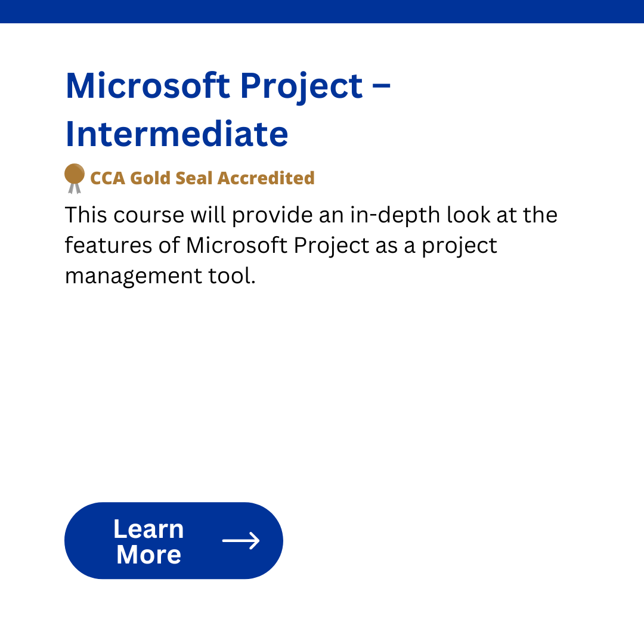Click the line "features of Microsoft Project as a project"

click(281, 246)
